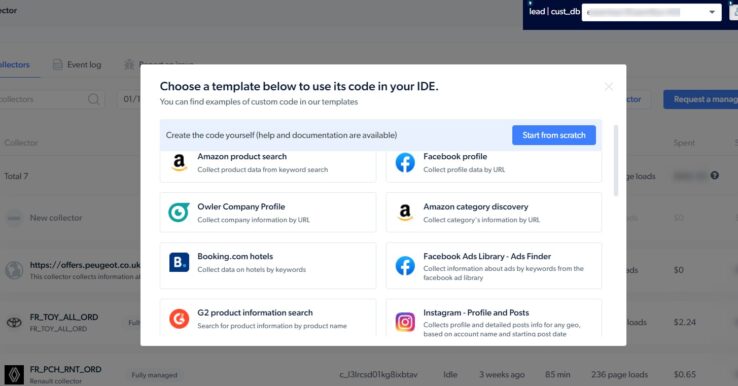Click Start from scratch button
This screenshot has height=386, width=738.
tap(554, 135)
